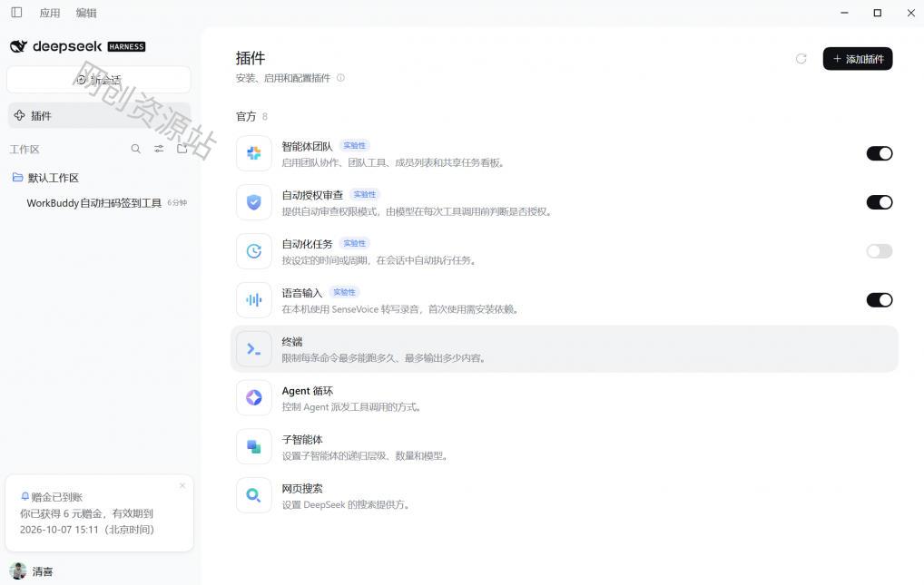Open WorkBuddy自动扫码签到工具 conversation
Viewport: 924px width, 585px height.
(x=106, y=202)
